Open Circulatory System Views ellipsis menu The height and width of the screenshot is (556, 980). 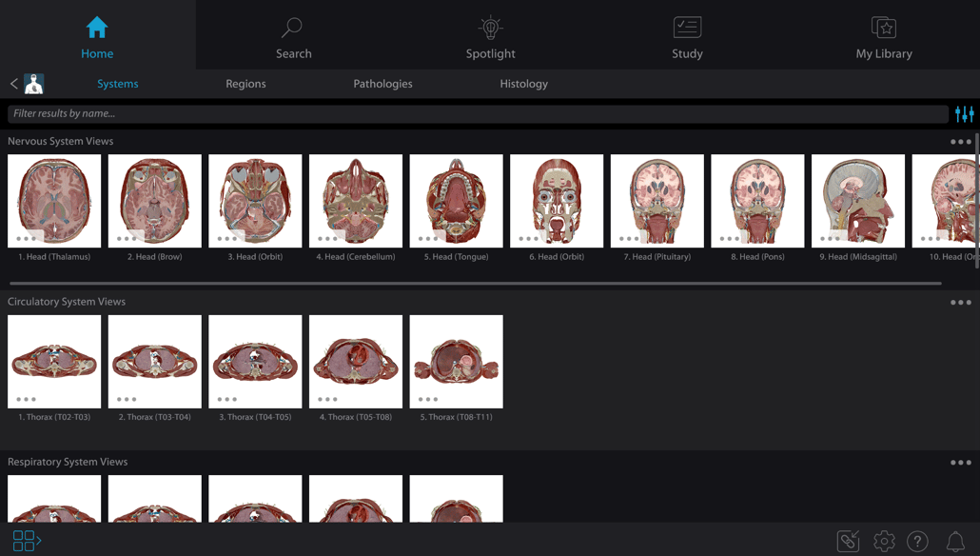click(x=958, y=301)
